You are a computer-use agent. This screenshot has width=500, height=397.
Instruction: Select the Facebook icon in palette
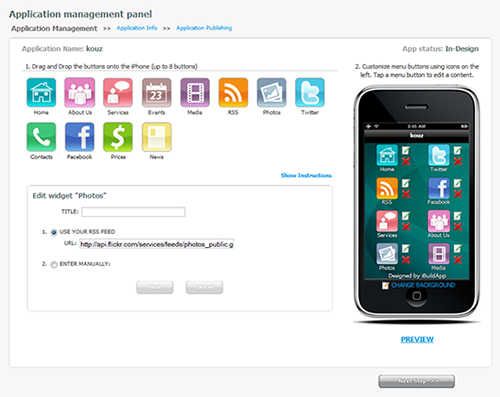tap(80, 137)
